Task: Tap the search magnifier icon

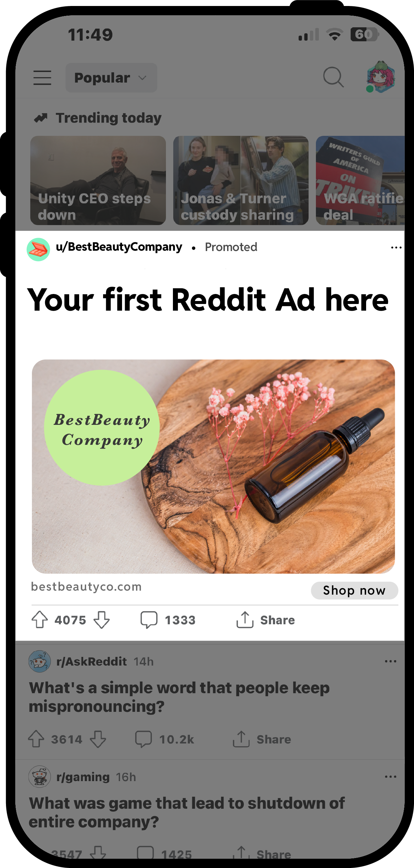Action: (333, 77)
